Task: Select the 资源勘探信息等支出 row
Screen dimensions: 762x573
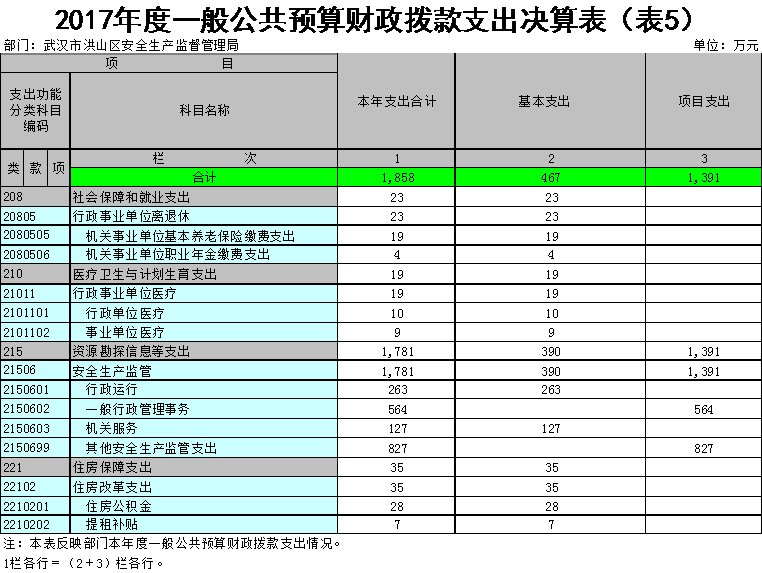Action: coord(203,351)
